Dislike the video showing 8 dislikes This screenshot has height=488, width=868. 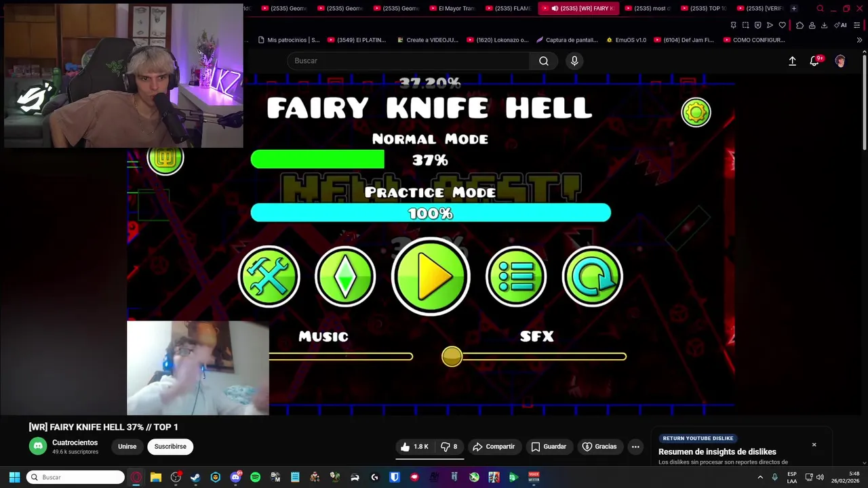[450, 447]
